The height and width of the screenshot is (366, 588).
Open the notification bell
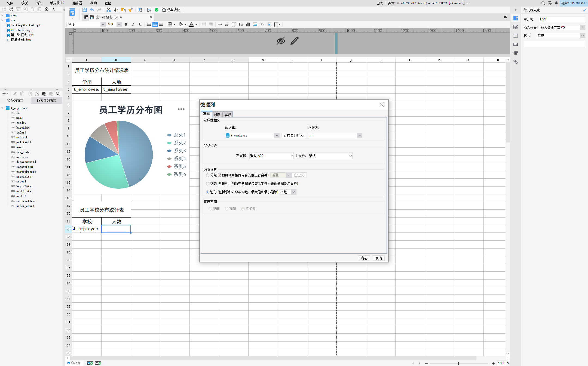(556, 3)
